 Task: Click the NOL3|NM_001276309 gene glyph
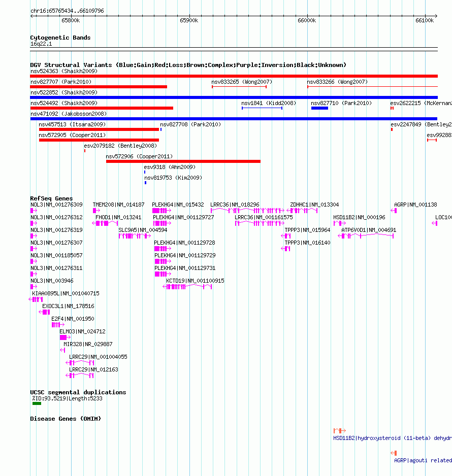click(34, 211)
